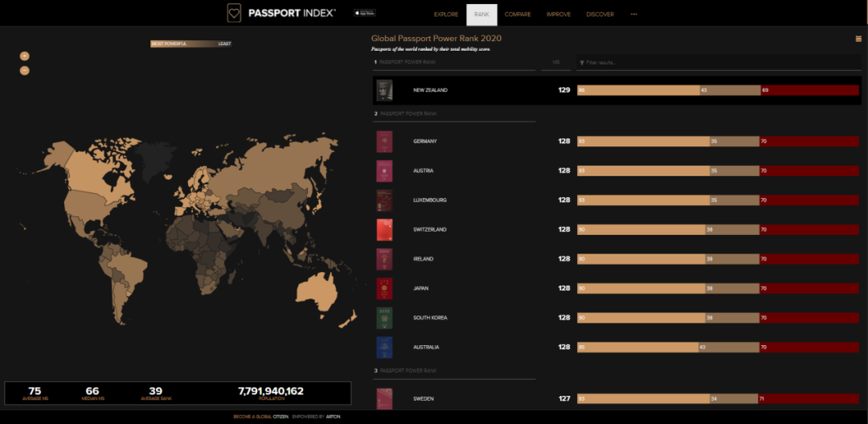Select the Rank tab
Viewport: 868px width, 424px height.
[x=481, y=14]
